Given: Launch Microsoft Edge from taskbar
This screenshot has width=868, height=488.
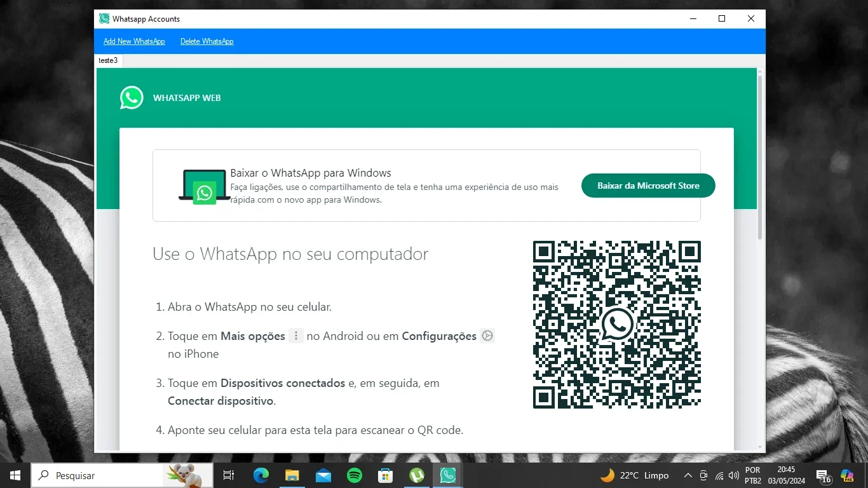Looking at the screenshot, I should click(261, 475).
